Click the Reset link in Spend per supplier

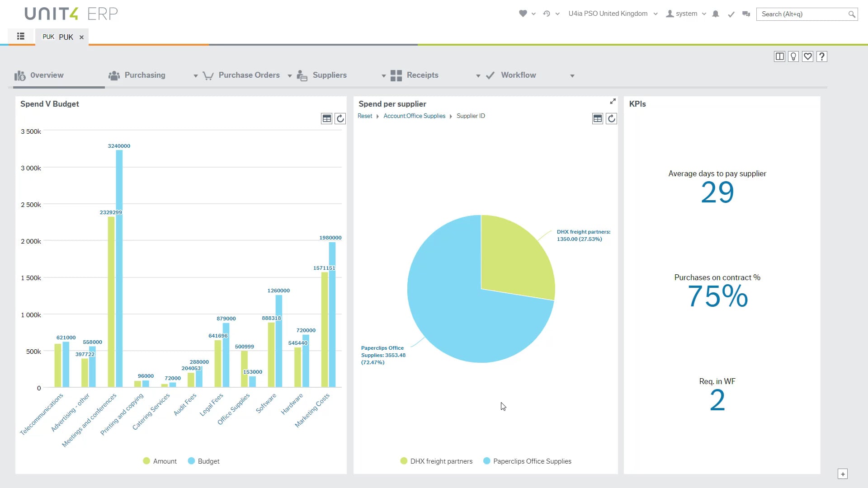(364, 116)
